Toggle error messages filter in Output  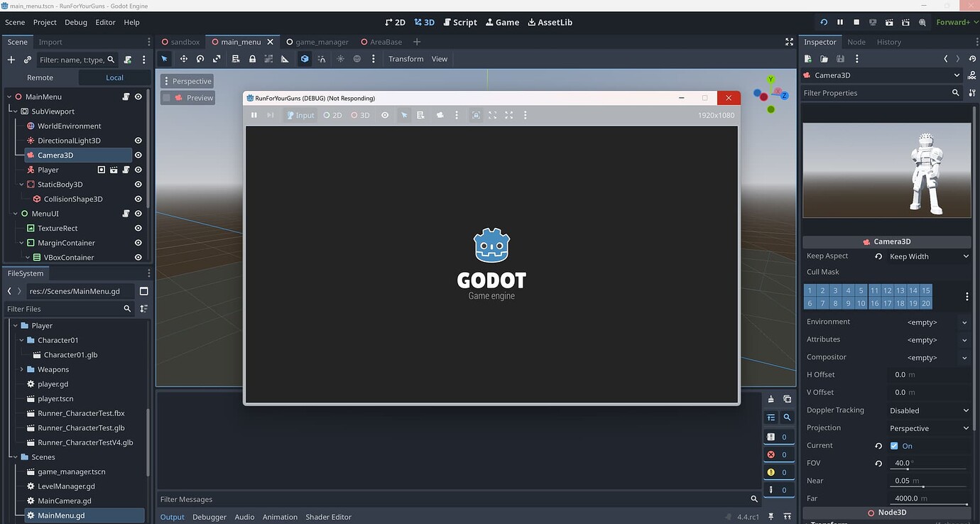click(x=778, y=454)
